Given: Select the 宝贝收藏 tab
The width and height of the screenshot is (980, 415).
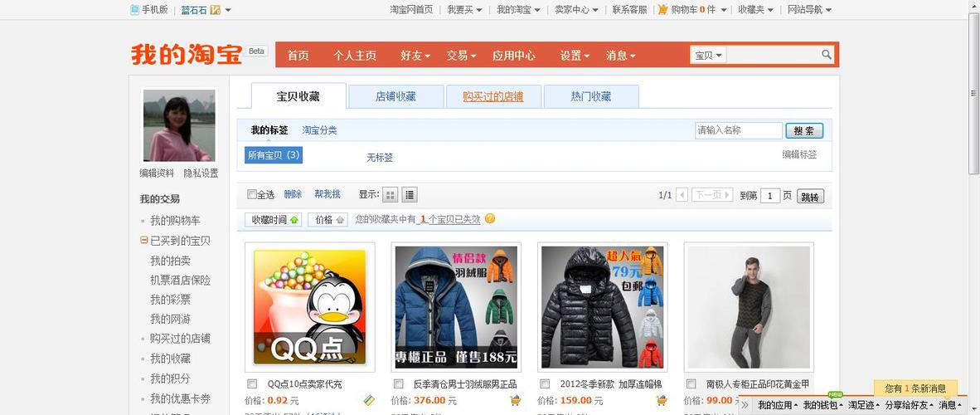Looking at the screenshot, I should [298, 95].
